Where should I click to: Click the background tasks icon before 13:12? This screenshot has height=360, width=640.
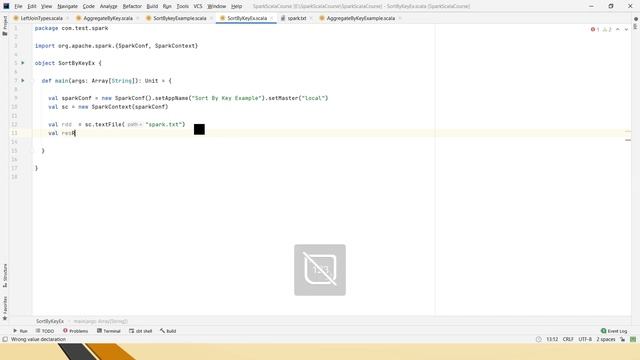tap(538, 339)
